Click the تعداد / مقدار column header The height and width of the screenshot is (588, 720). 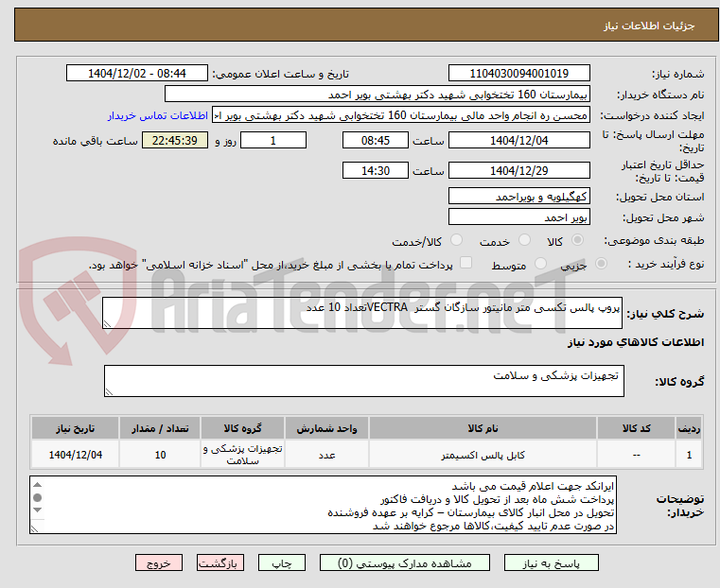160,428
